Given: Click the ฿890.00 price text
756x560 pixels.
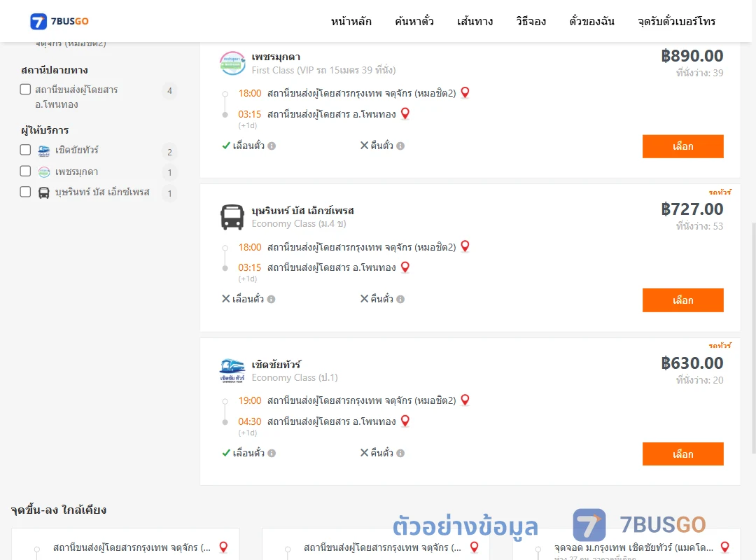Looking at the screenshot, I should (x=692, y=56).
